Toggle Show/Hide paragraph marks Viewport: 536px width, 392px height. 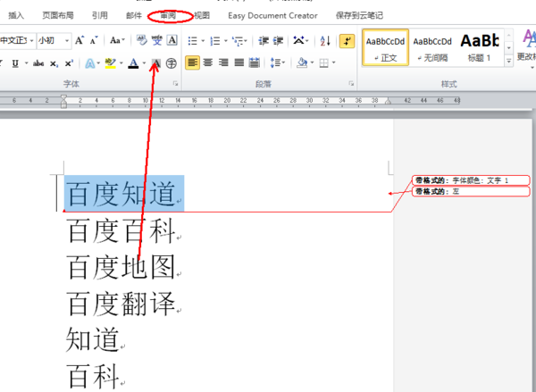click(x=347, y=41)
